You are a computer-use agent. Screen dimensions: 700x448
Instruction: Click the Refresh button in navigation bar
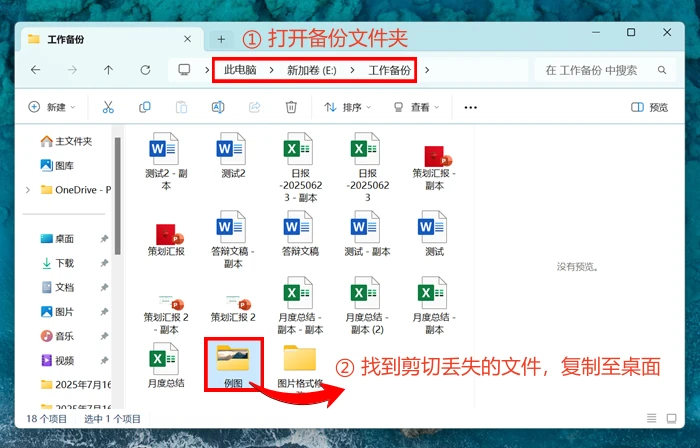pos(145,70)
